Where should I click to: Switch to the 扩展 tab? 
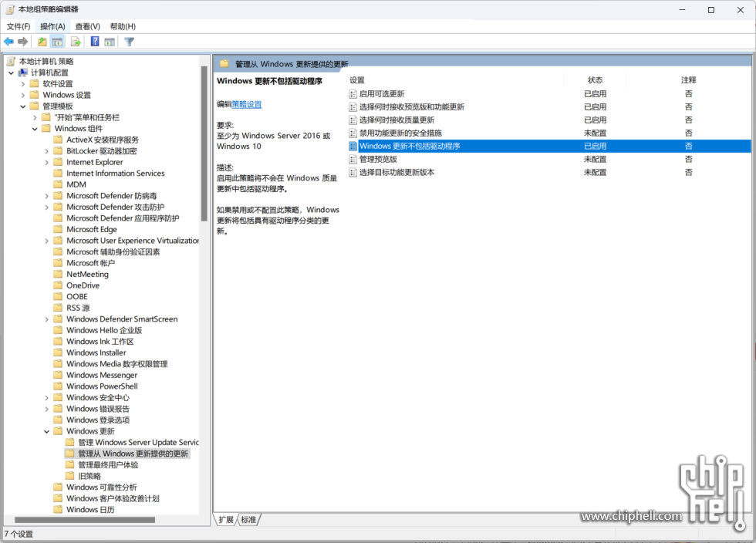point(225,520)
